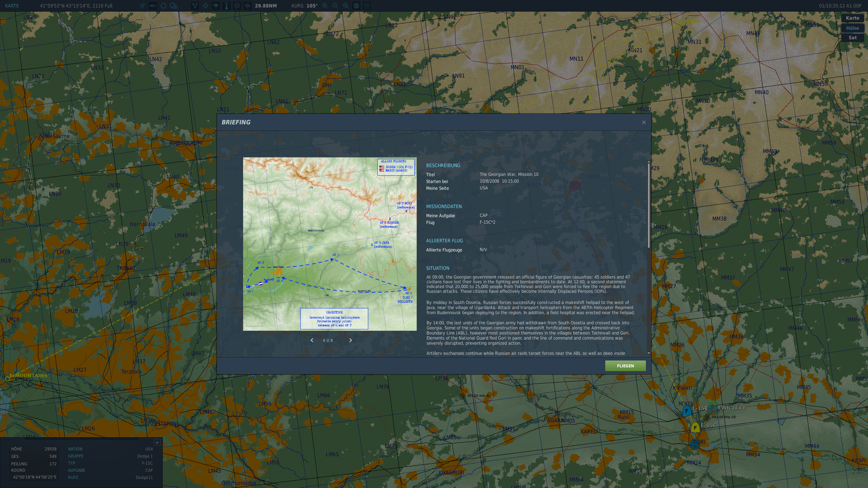The height and width of the screenshot is (488, 868).
Task: Select the distance measuring tool icon
Action: [x=248, y=6]
